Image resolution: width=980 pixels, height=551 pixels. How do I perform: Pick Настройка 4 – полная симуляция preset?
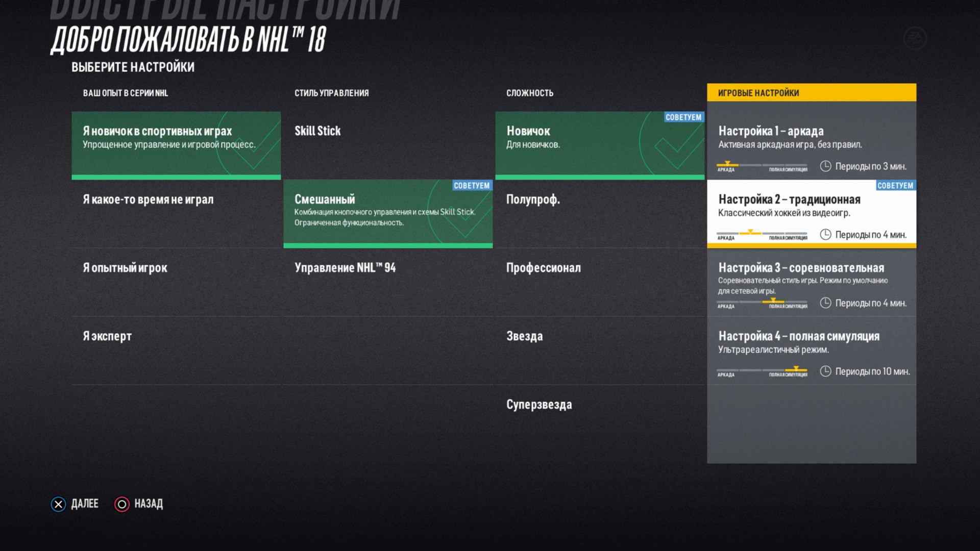pos(812,350)
